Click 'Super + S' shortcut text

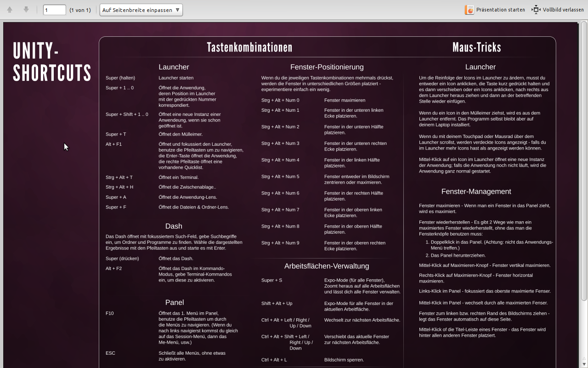(x=272, y=280)
